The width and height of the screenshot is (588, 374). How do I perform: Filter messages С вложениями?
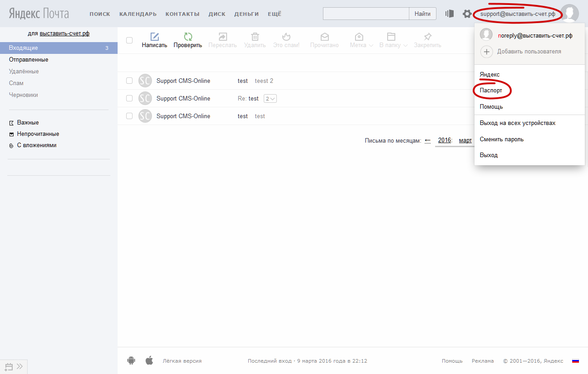click(37, 145)
